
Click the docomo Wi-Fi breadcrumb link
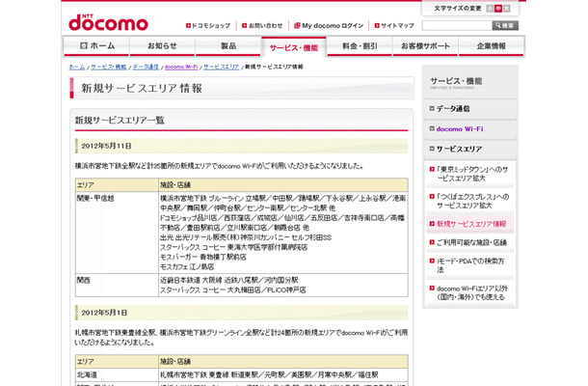pyautogui.click(x=181, y=67)
